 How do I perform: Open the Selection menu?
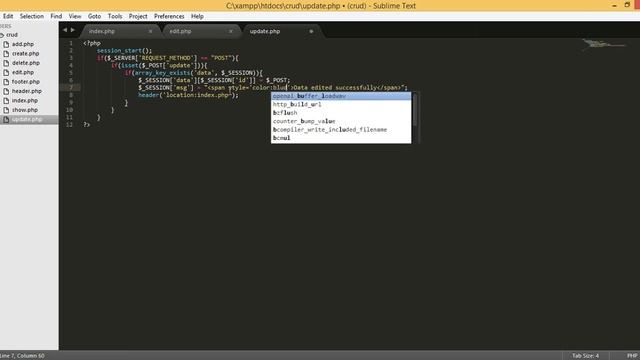click(31, 16)
